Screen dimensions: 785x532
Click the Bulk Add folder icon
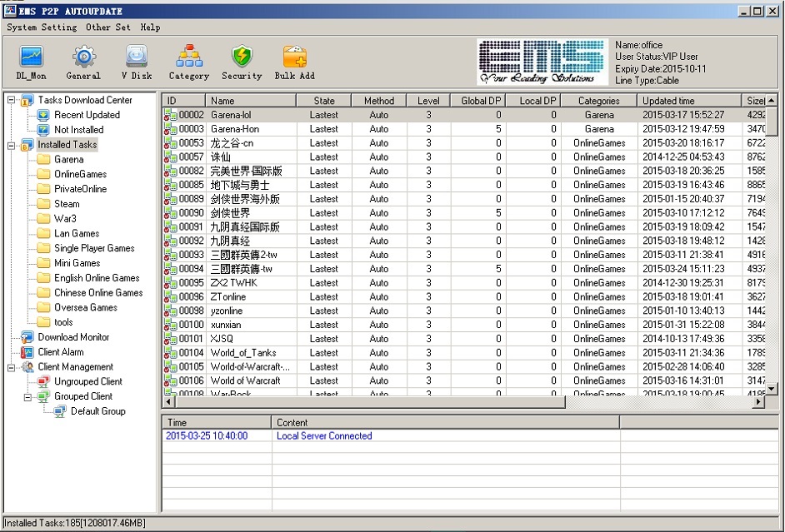[x=295, y=57]
